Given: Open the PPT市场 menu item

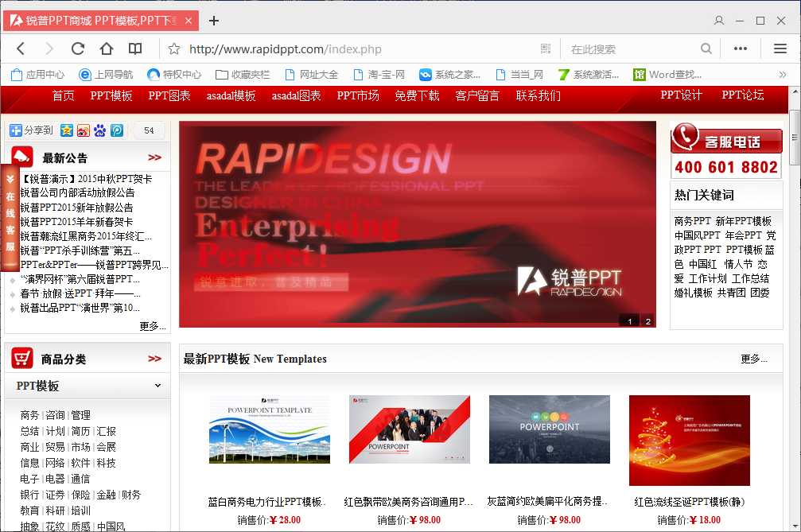Looking at the screenshot, I should point(358,95).
